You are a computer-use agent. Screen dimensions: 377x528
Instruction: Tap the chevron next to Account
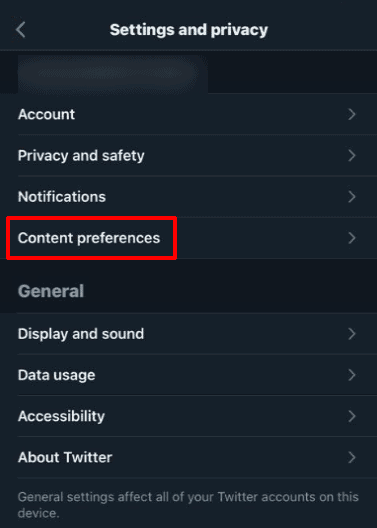coord(352,114)
